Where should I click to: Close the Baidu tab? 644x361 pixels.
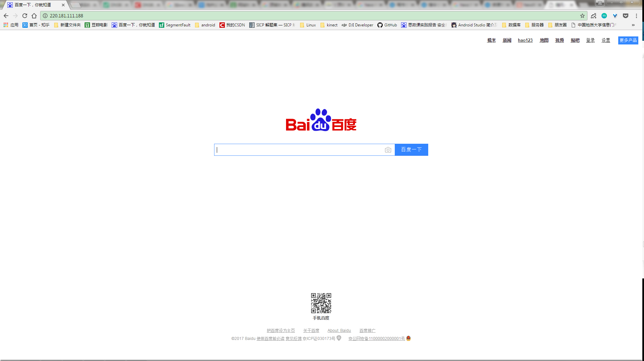(x=63, y=5)
